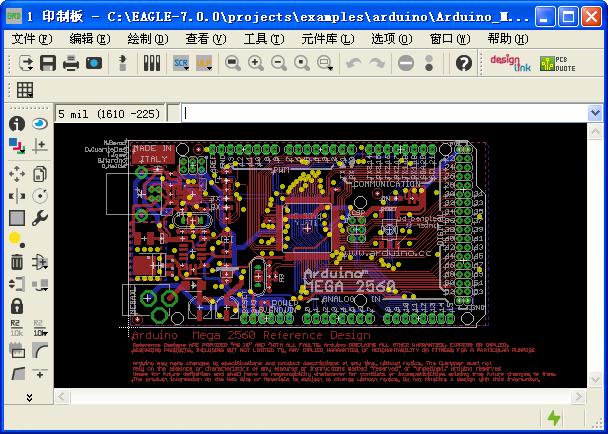Open the Zoom select dropdown magnifier
Image resolution: width=608 pixels, height=434 pixels.
point(323,63)
